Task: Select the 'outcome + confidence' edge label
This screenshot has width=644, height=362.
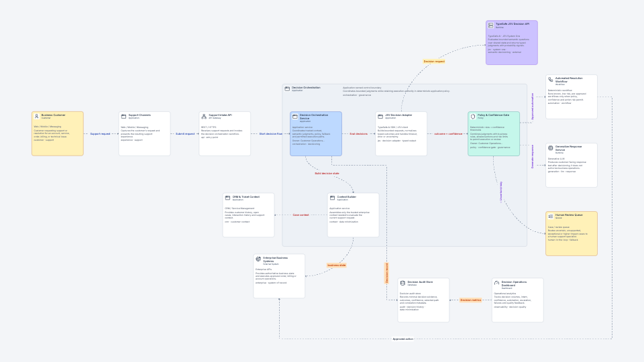Action: click(x=448, y=134)
